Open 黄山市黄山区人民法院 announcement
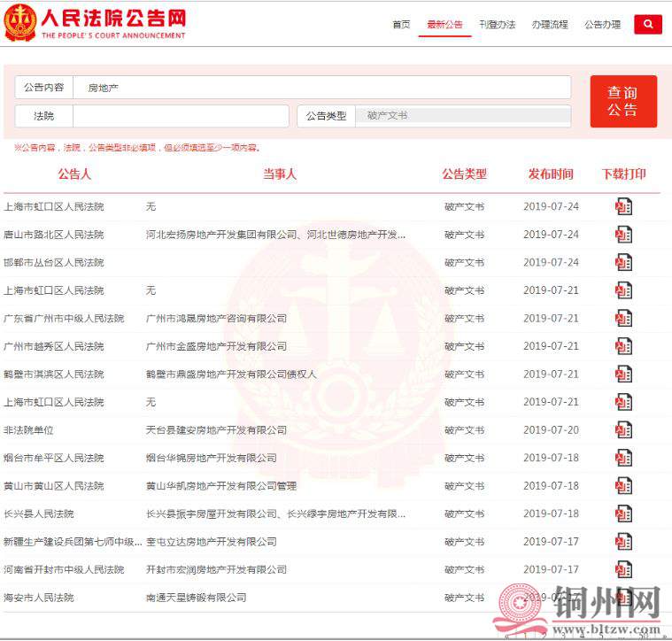 pyautogui.click(x=54, y=486)
